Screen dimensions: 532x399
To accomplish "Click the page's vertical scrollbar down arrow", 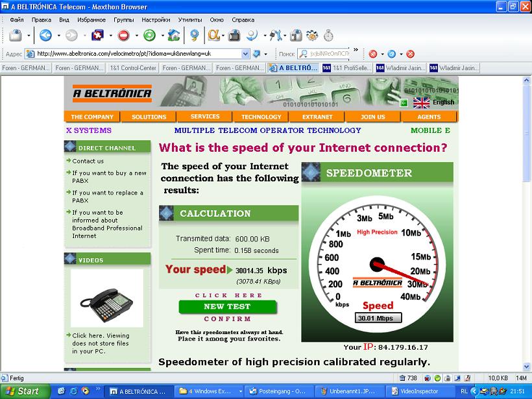I will (526, 367).
